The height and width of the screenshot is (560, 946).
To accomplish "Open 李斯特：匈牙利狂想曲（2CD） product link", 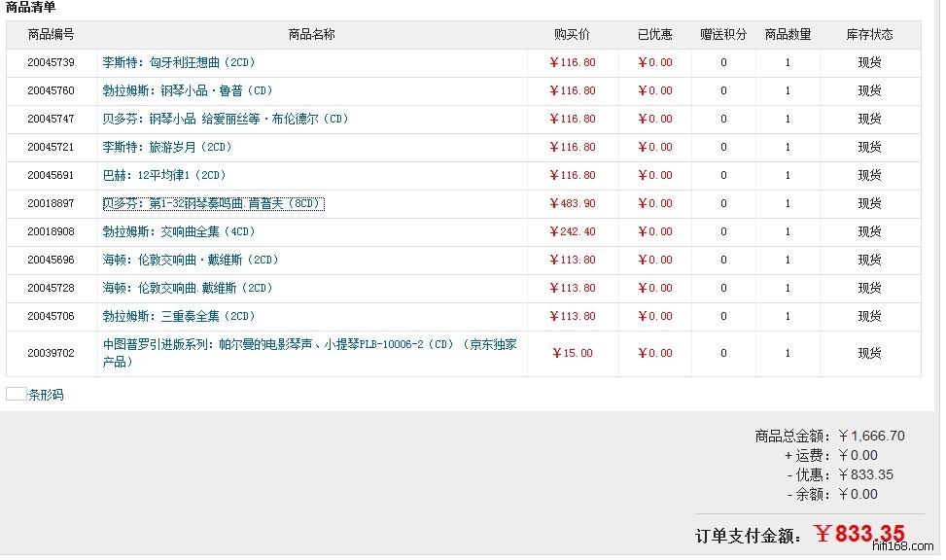I will (x=179, y=62).
